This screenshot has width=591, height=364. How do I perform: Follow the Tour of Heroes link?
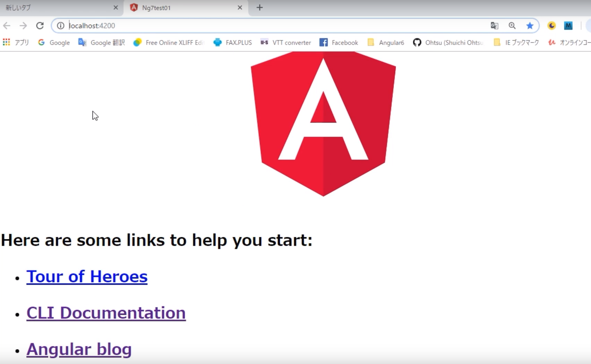87,277
